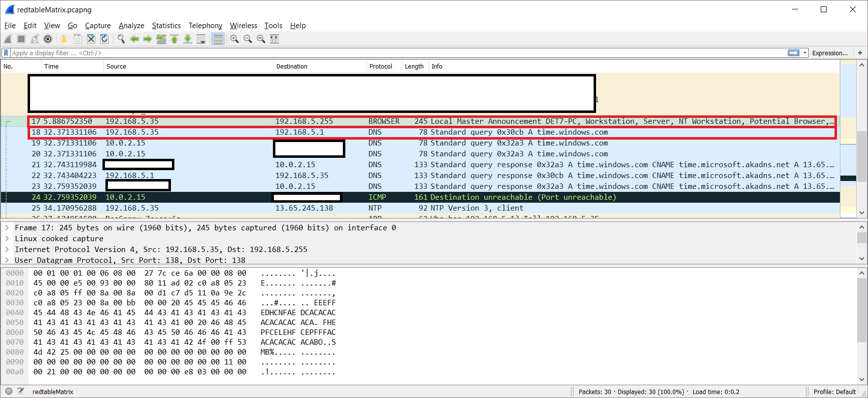
Task: Jump to the last packet
Action: coord(188,39)
